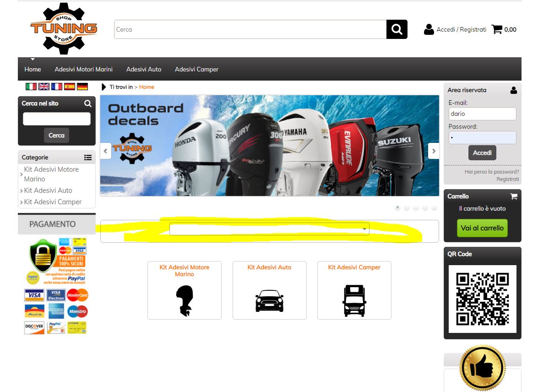Click the list icon beside Categorie

click(x=88, y=158)
